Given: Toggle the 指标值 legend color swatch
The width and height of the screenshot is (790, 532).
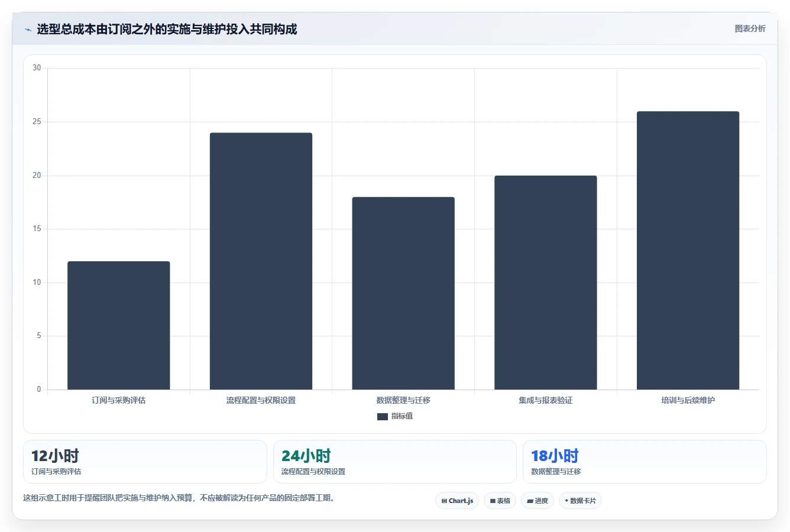Looking at the screenshot, I should pyautogui.click(x=382, y=416).
